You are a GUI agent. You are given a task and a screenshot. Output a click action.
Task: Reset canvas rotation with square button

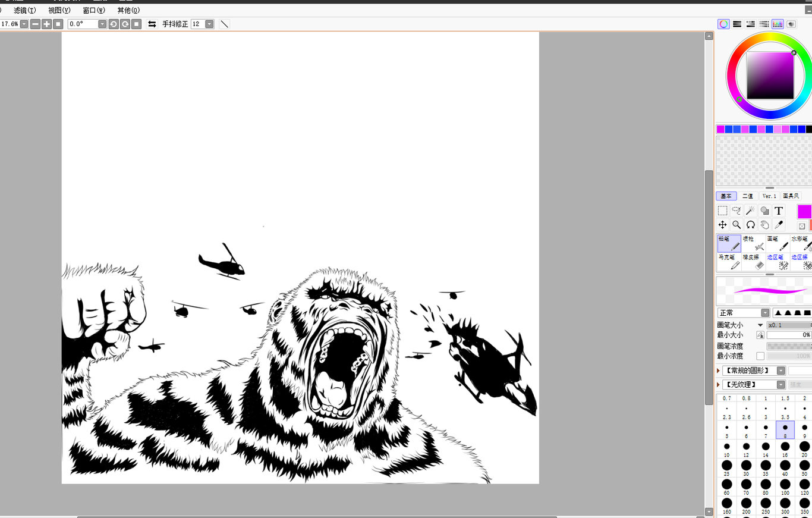pyautogui.click(x=136, y=24)
